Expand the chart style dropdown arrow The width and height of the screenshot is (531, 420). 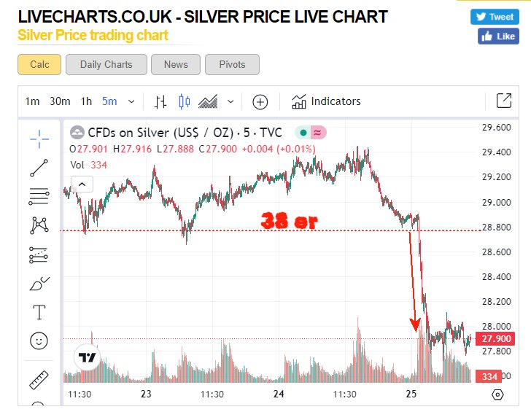230,101
